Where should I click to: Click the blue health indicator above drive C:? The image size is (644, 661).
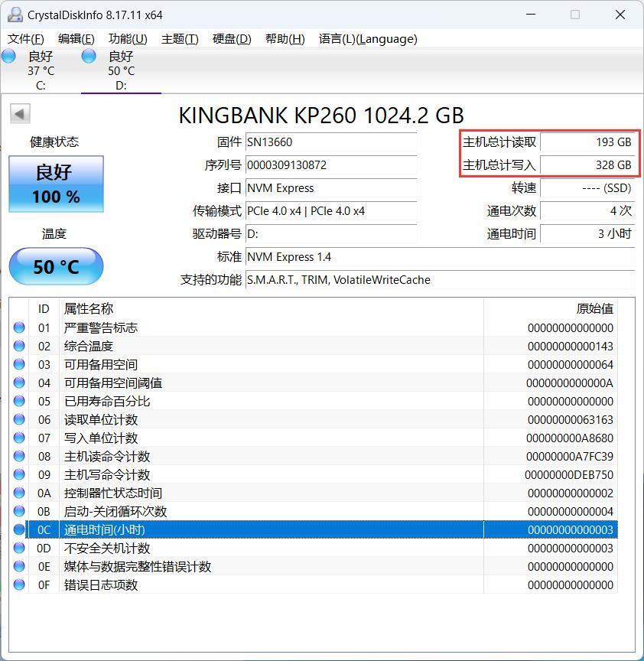8,56
